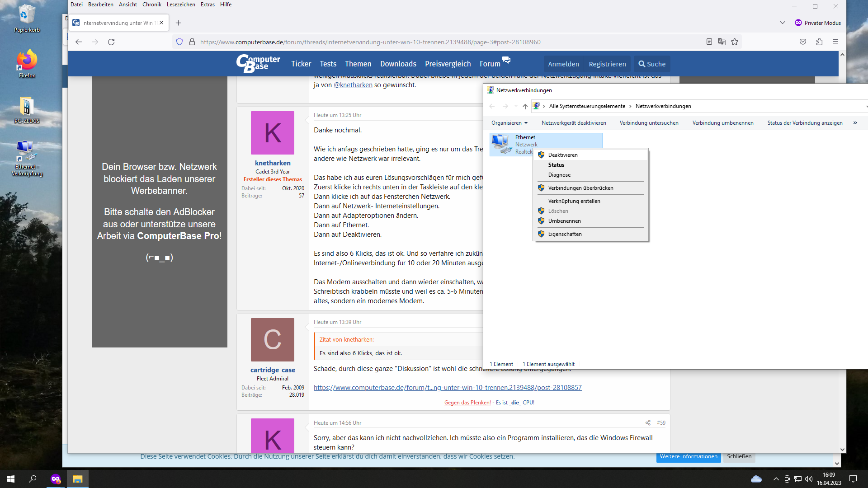
Task: Close the Internetvervindung tab
Action: pos(161,23)
